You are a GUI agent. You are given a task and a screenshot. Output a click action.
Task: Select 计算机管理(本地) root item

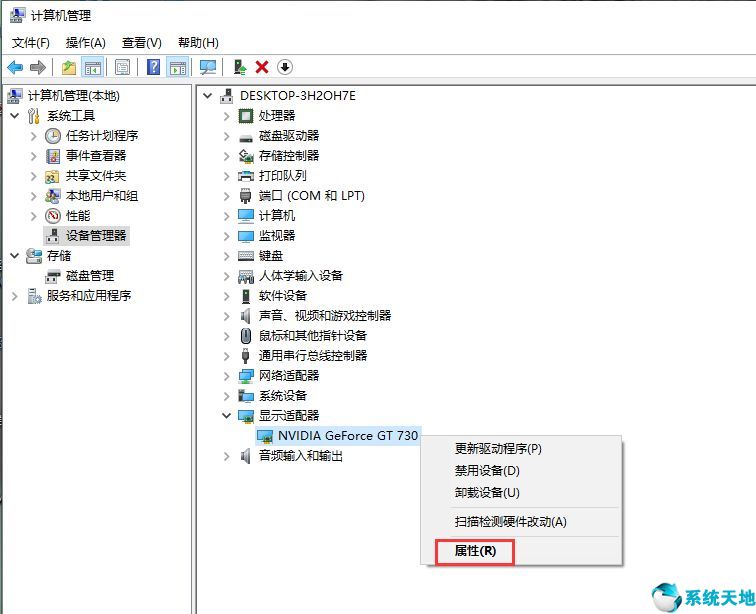click(x=73, y=96)
